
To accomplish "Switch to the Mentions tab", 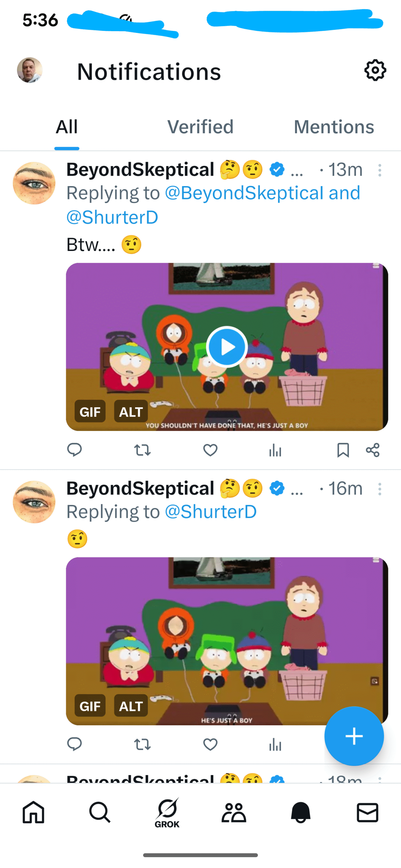I will coord(334,127).
